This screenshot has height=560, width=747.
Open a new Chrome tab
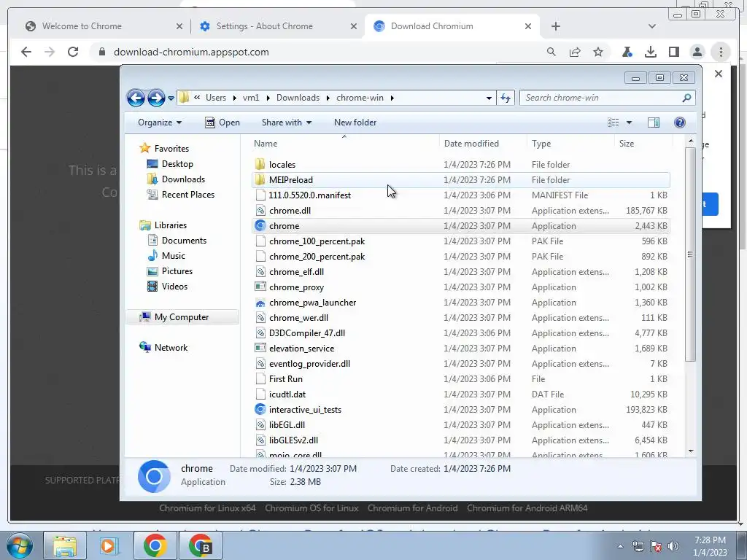pos(555,26)
